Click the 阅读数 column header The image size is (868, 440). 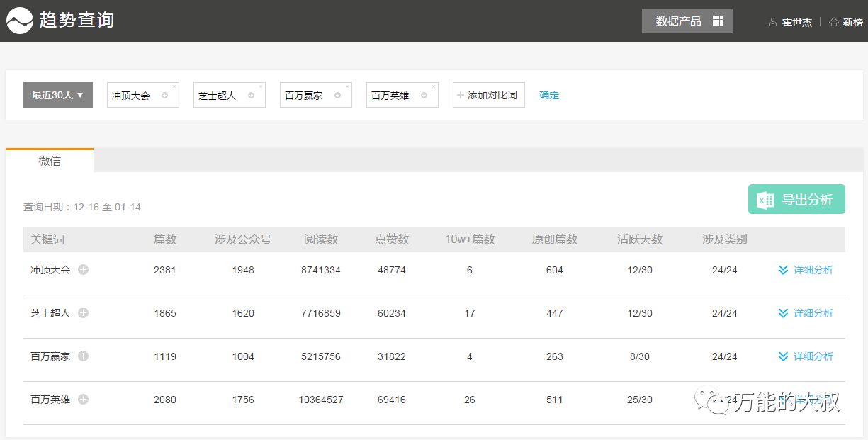[321, 239]
